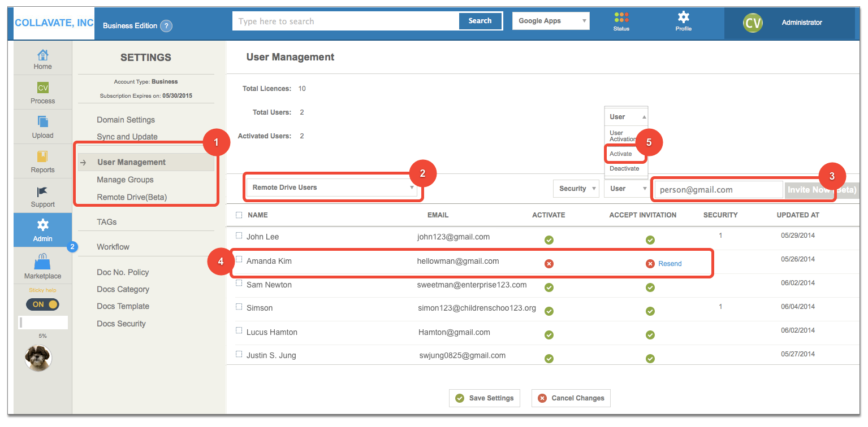This screenshot has height=427, width=868.
Task: Open the Remote Drive Users dropdown
Action: [331, 188]
